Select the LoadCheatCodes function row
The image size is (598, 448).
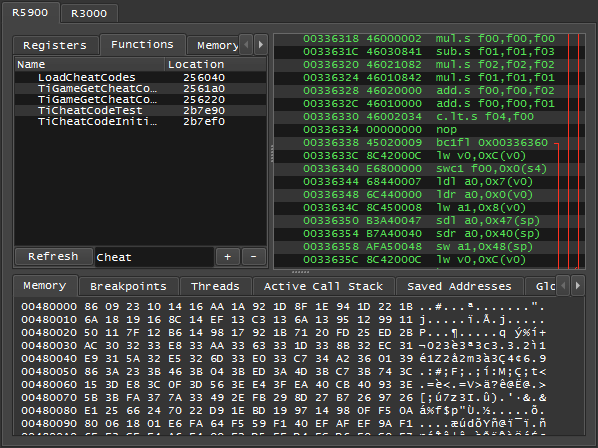pos(140,77)
